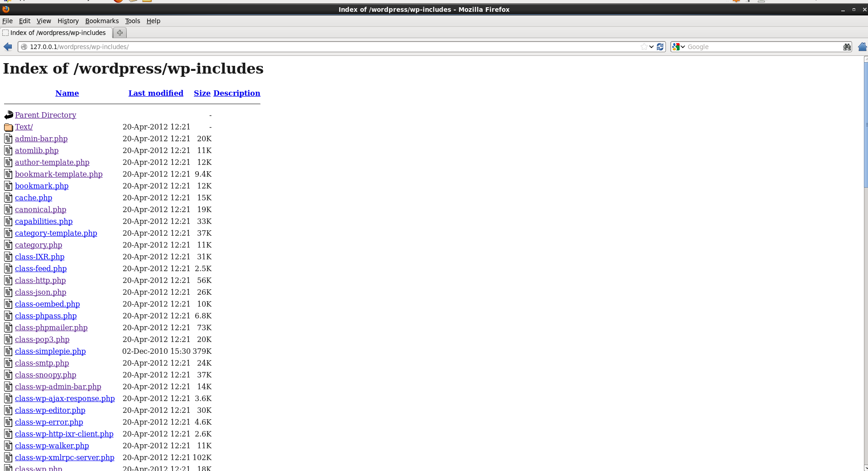Click the site identity globe icon in address bar
The height and width of the screenshot is (471, 868).
pyautogui.click(x=24, y=47)
